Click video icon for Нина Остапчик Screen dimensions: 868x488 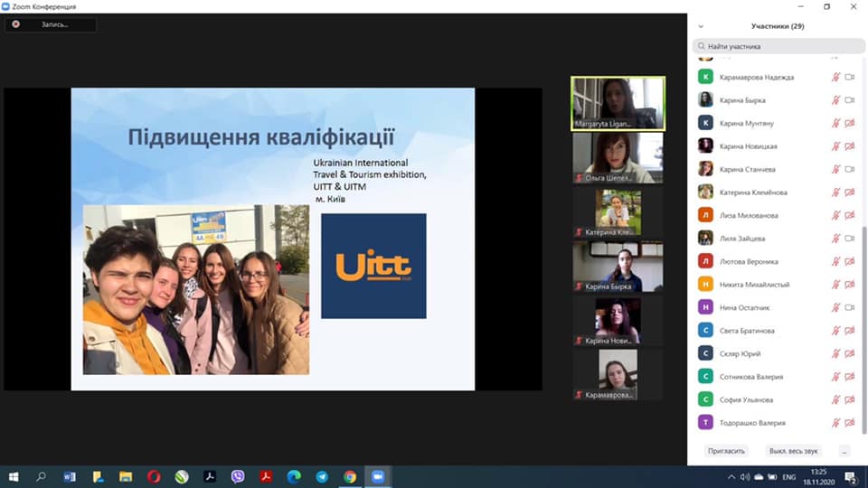[850, 307]
